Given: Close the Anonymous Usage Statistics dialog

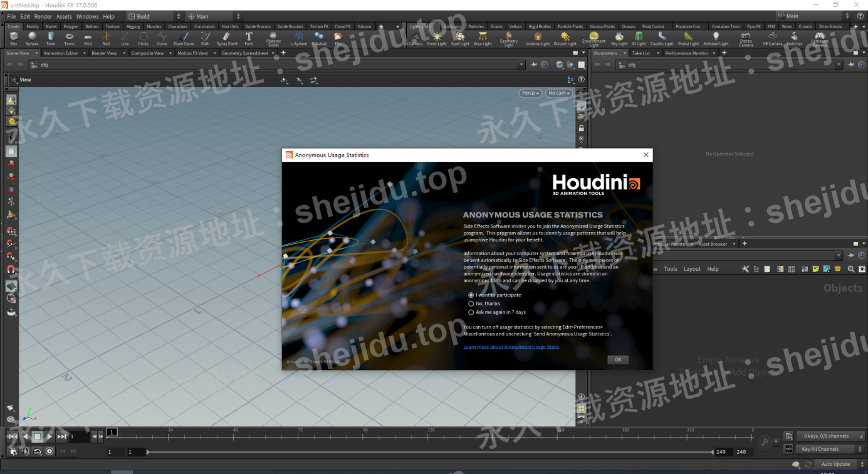Looking at the screenshot, I should pyautogui.click(x=646, y=155).
